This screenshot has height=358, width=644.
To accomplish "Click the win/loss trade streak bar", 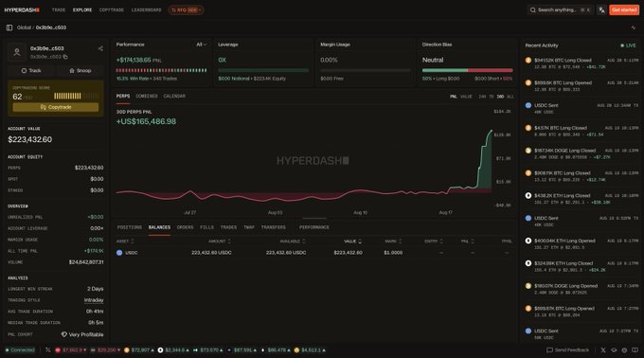I will [x=161, y=71].
